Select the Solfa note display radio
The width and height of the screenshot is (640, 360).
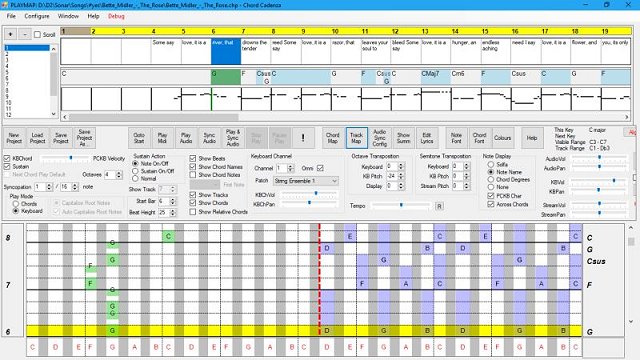[x=491, y=164]
